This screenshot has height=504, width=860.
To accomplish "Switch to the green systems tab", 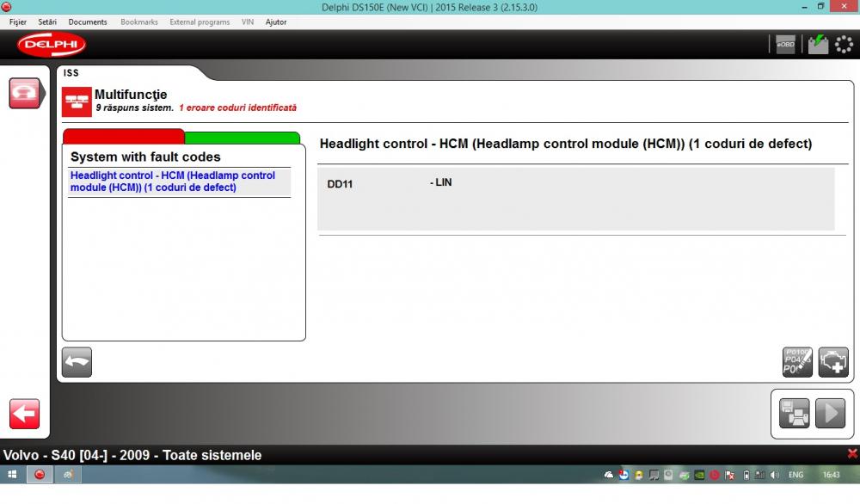I will coord(243,137).
